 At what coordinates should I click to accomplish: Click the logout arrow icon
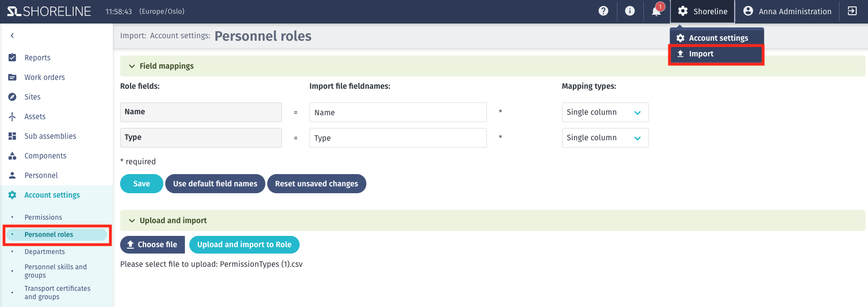coord(852,11)
